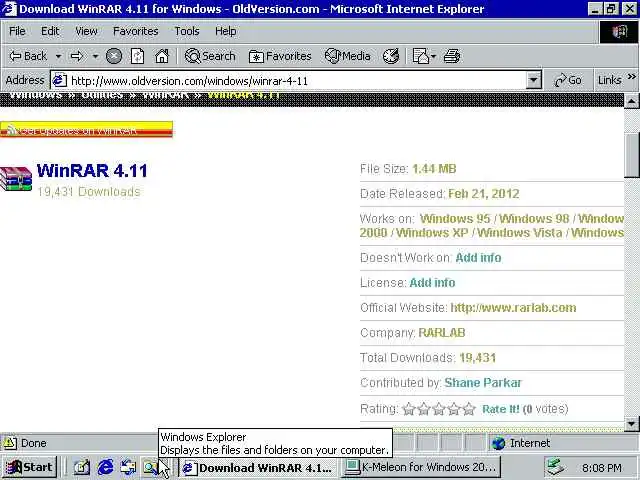Click the 1.44 MB file size value

pos(434,169)
